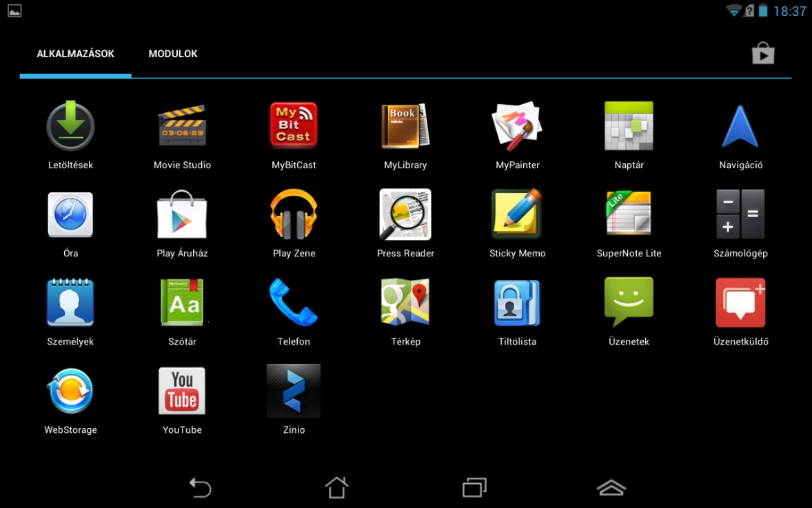Open the Sticky Memo app

[518, 214]
